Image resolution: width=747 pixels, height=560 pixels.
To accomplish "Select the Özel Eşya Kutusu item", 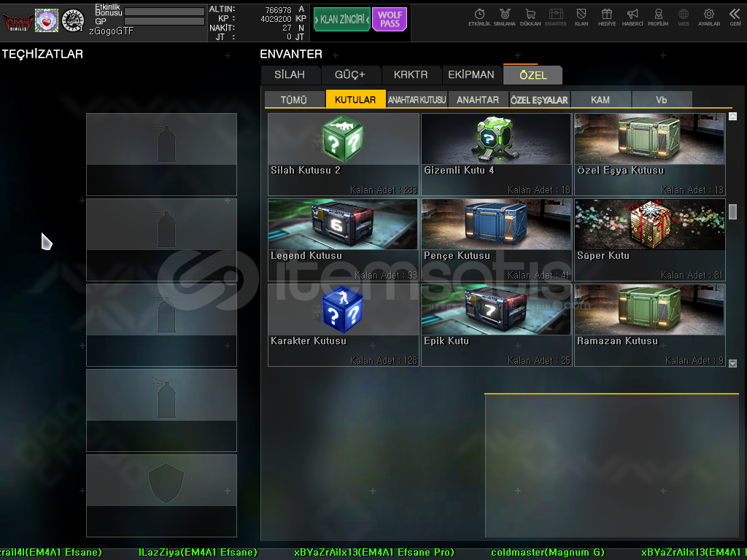I will [x=650, y=155].
